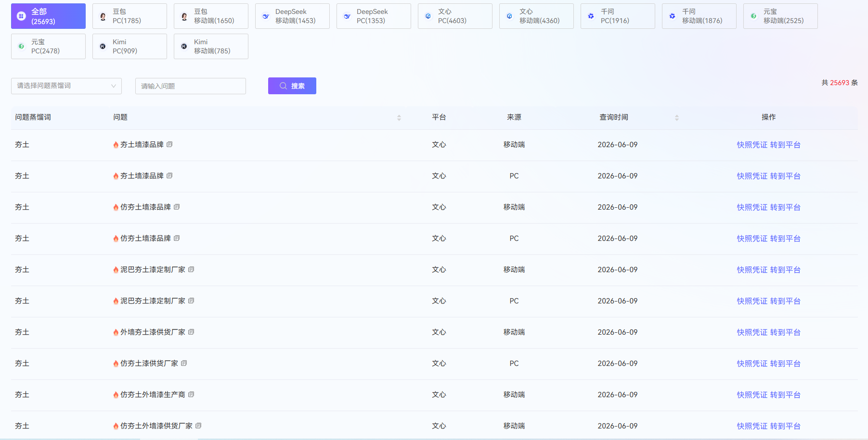Screen dimensions: 868x440
Task: Select the Kimi PC(909) tab
Action: point(130,46)
